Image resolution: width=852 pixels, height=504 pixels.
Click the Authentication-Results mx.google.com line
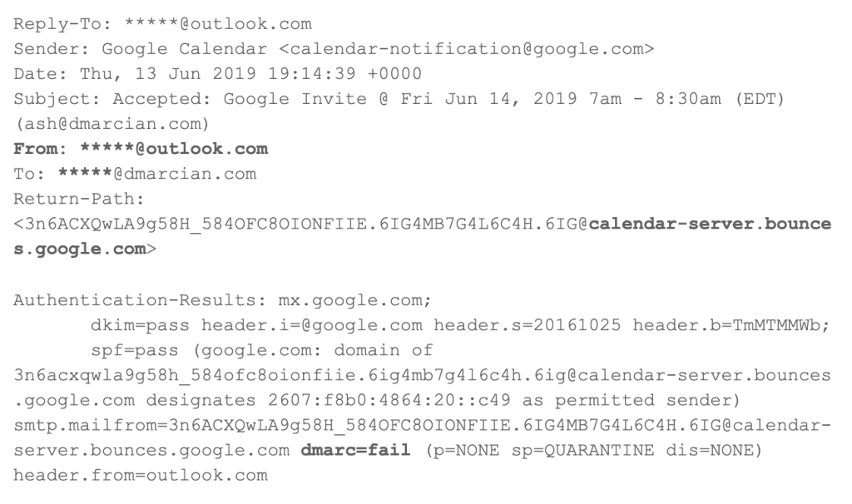[222, 300]
